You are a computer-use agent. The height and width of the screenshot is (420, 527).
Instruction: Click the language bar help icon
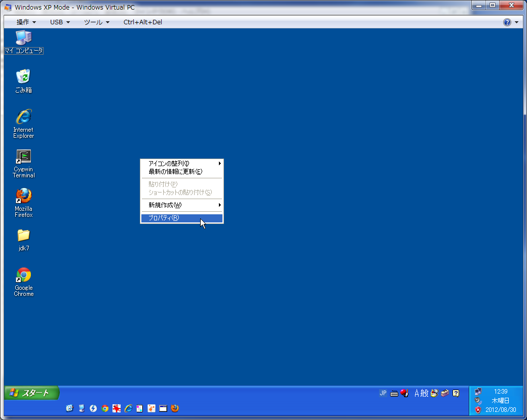coord(456,393)
